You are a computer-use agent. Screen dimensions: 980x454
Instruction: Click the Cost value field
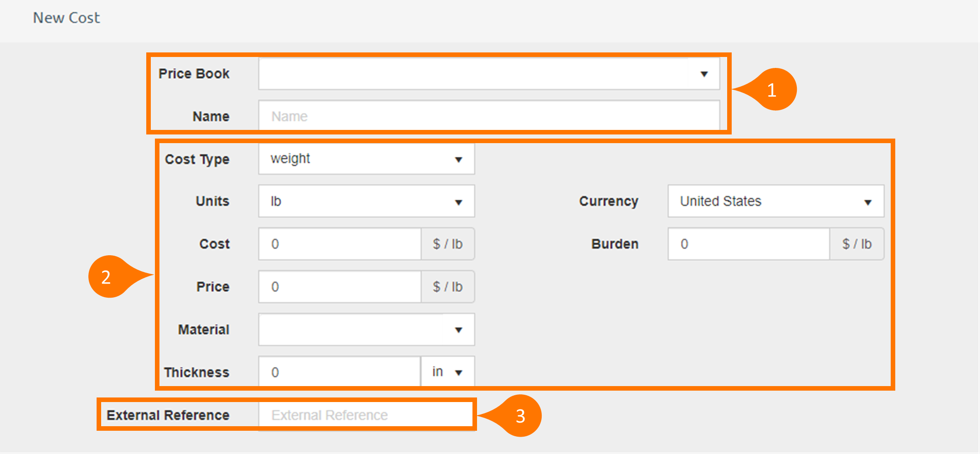[x=340, y=244]
